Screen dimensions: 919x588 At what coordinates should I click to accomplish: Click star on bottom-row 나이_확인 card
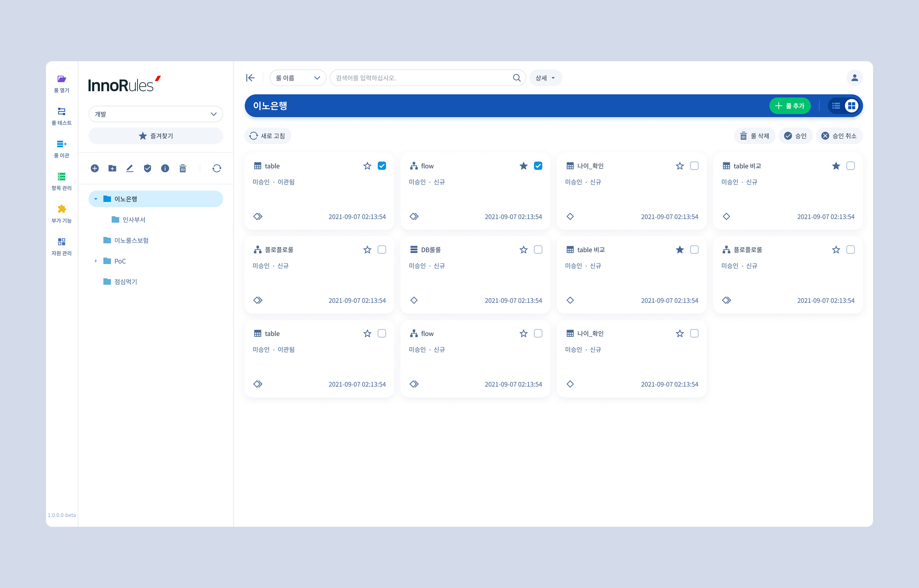(x=680, y=333)
